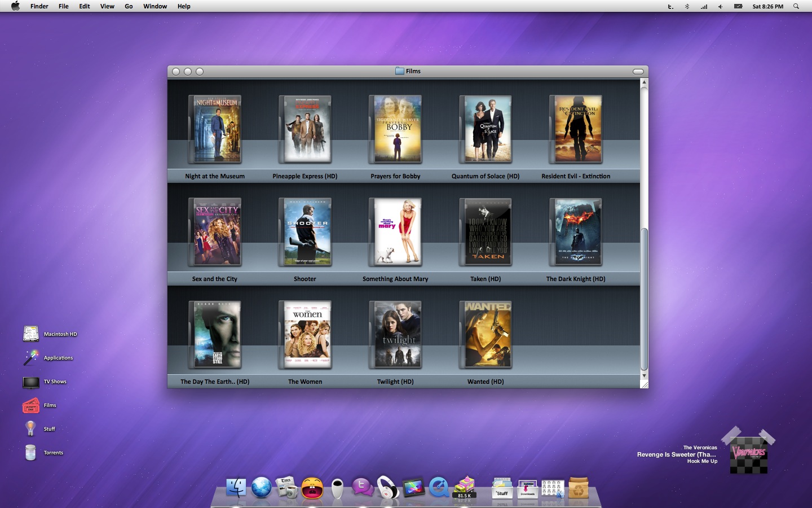Open the icon grid stack in dock
Image resolution: width=812 pixels, height=508 pixels.
[x=553, y=488]
